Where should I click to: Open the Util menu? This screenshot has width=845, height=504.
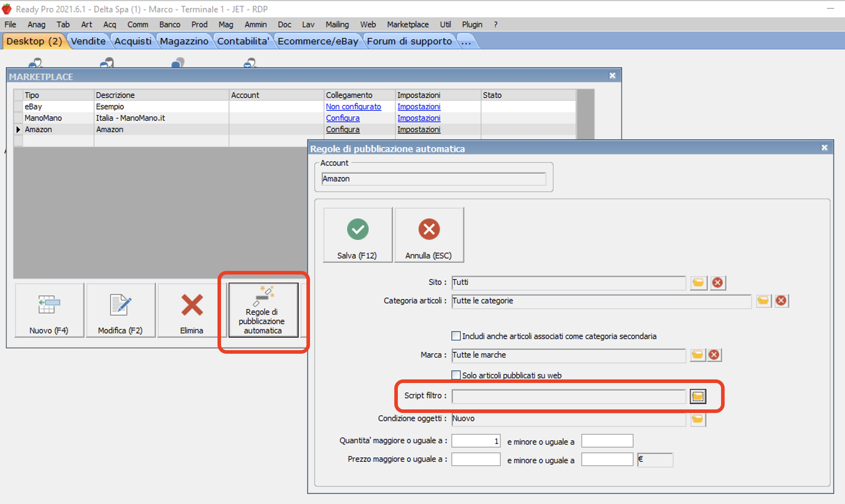click(x=445, y=24)
